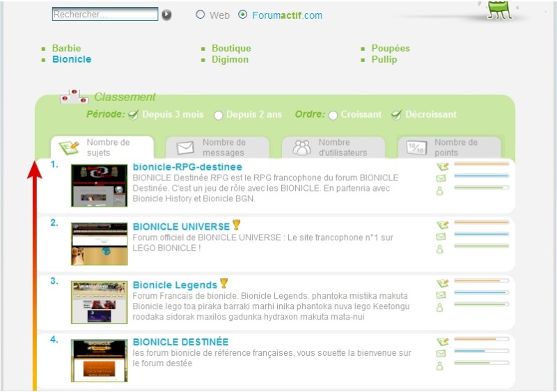Click the people icon in Nombre d'utilisateurs tab
The height and width of the screenshot is (392, 557).
tap(301, 148)
